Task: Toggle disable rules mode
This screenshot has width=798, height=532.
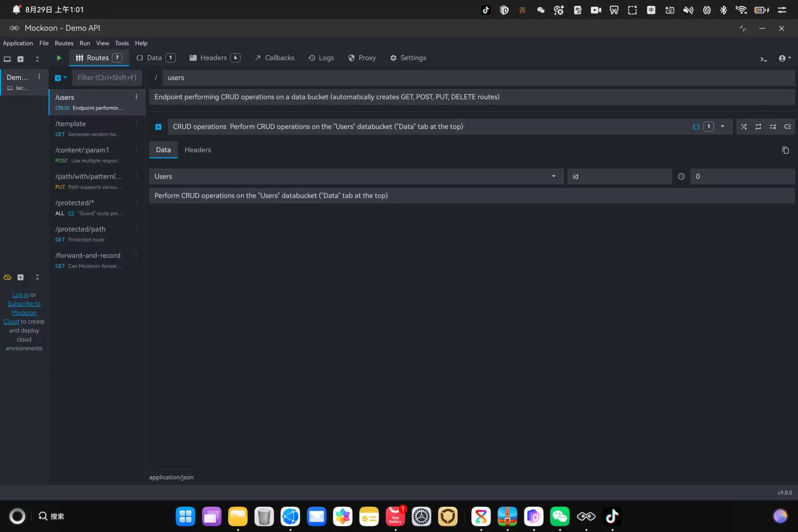Action: point(773,127)
